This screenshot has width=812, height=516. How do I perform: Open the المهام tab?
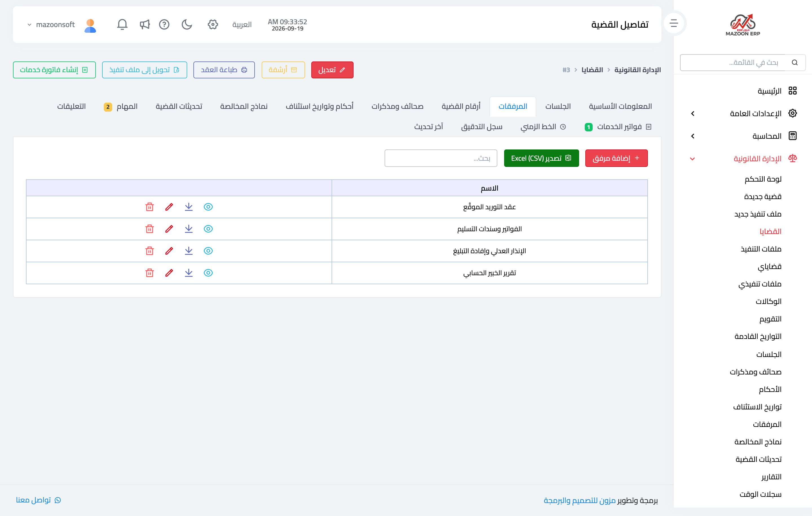point(120,107)
